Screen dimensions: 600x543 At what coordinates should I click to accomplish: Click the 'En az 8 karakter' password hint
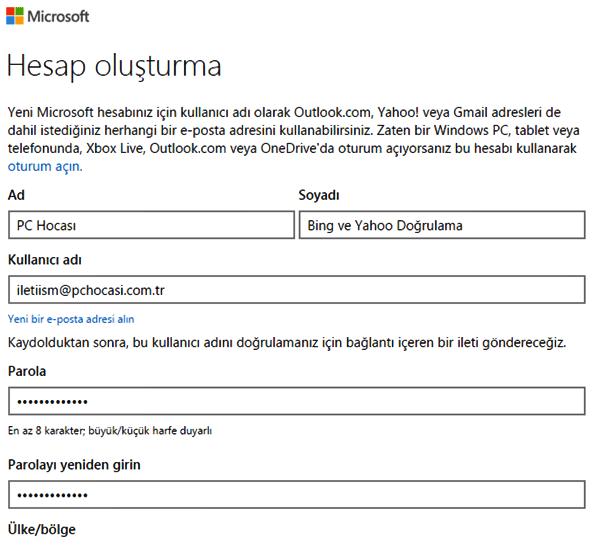(x=109, y=431)
